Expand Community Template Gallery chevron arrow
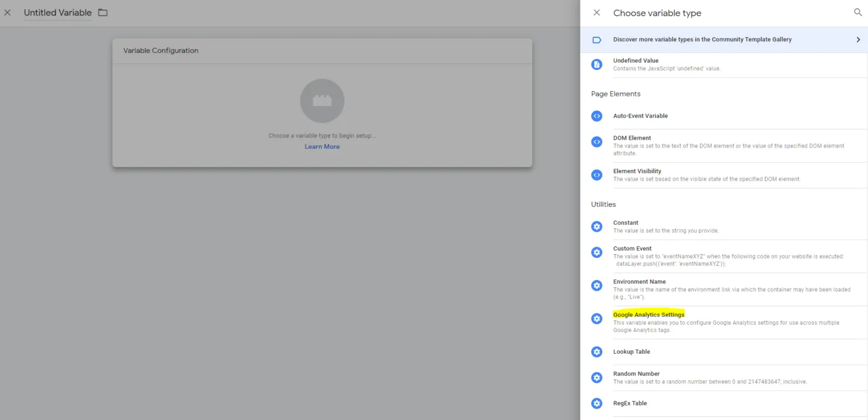Screen dimensions: 868x420 pos(858,40)
